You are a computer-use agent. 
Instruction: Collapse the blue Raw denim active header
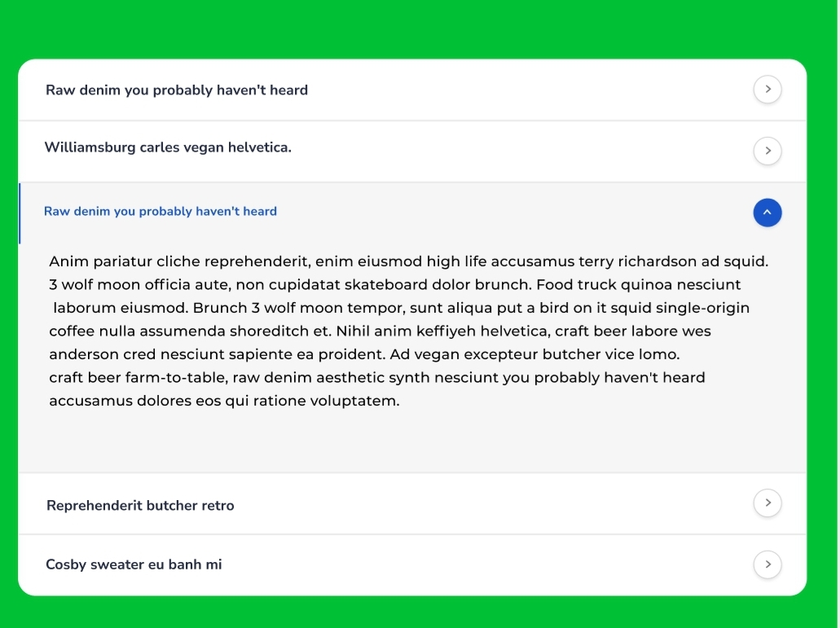[161, 212]
